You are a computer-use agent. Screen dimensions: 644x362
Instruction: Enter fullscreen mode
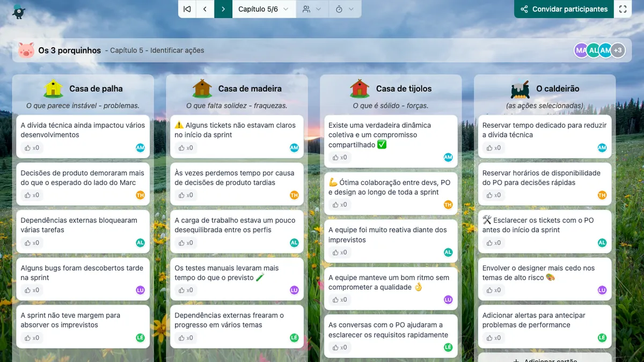[623, 9]
